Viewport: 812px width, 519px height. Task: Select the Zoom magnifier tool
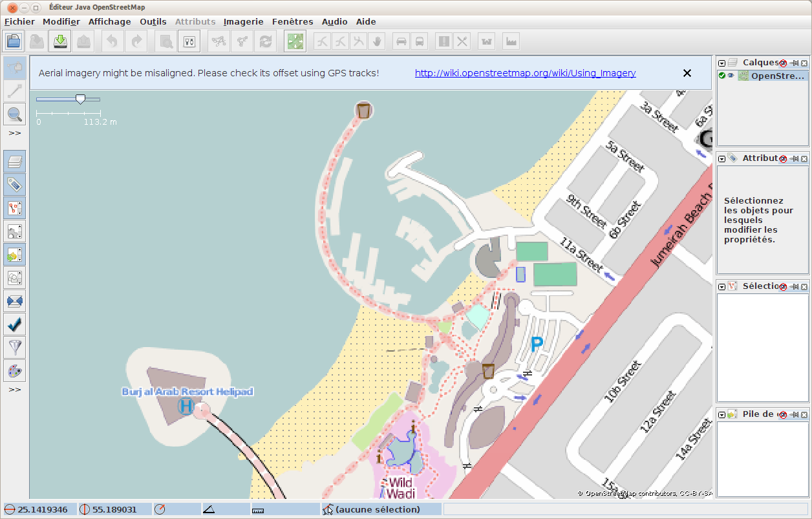tap(15, 115)
